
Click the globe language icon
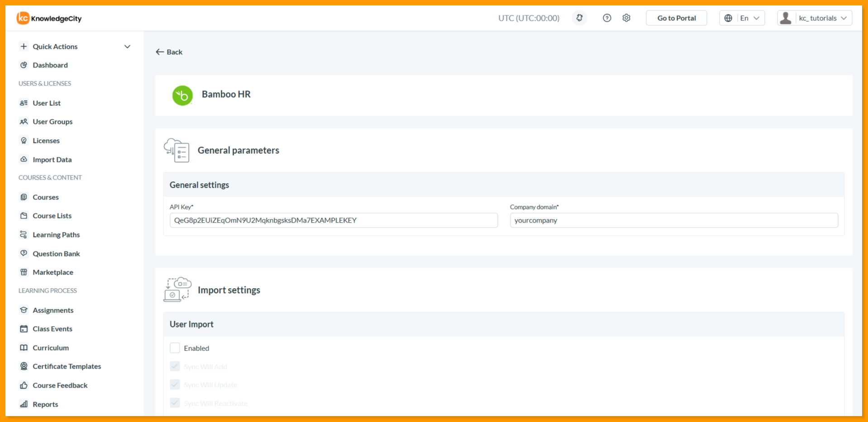pos(728,18)
